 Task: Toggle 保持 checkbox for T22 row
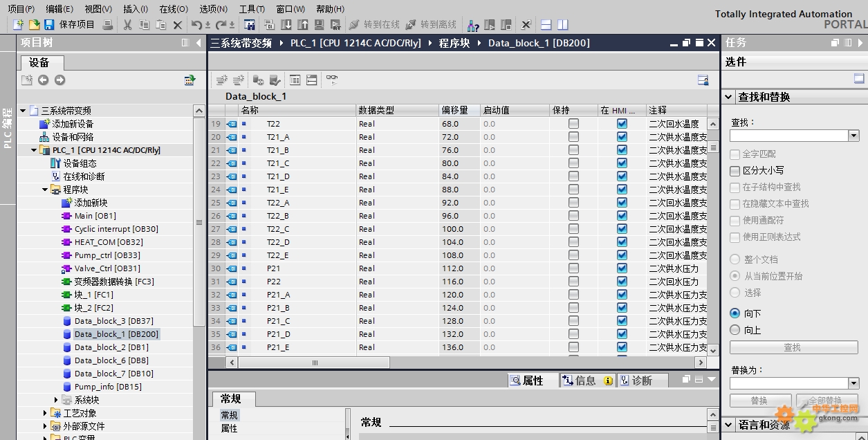573,124
